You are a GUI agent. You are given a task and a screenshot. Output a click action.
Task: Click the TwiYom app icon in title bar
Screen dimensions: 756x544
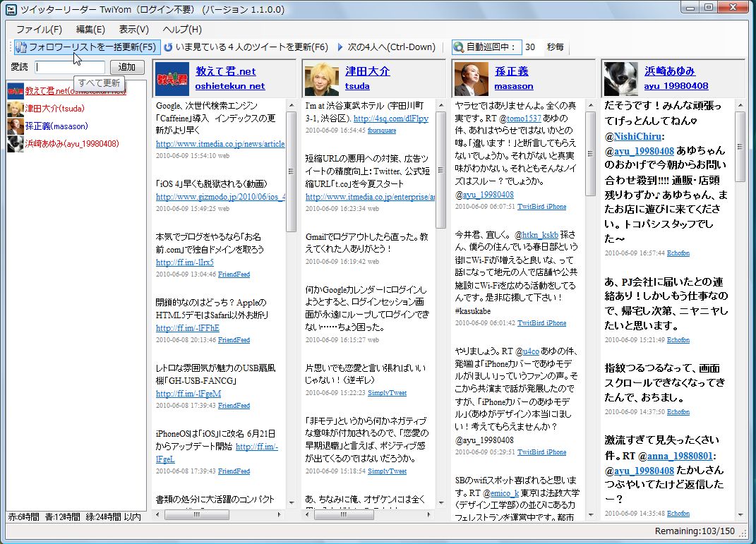(x=11, y=9)
